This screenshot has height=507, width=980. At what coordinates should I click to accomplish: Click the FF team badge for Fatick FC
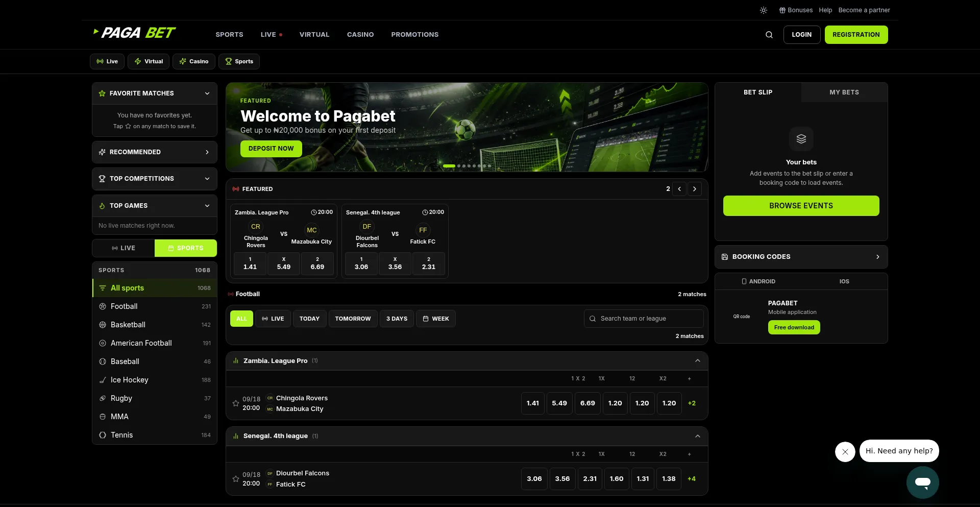point(423,230)
